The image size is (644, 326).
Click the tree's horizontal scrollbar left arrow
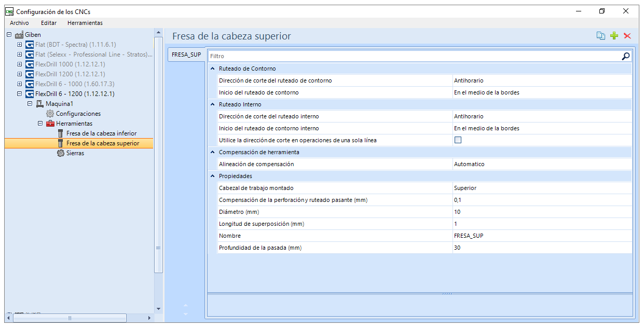[9, 318]
